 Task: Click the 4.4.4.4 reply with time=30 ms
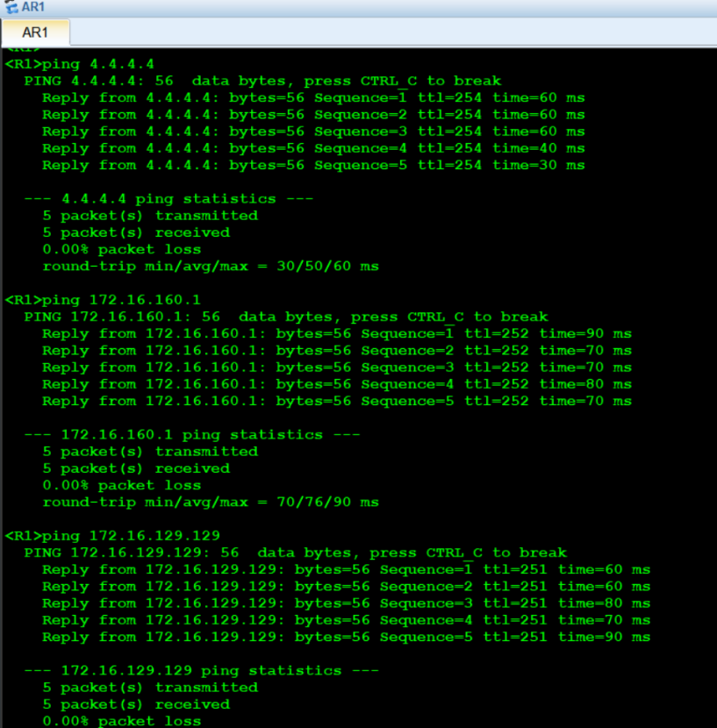coord(313,165)
